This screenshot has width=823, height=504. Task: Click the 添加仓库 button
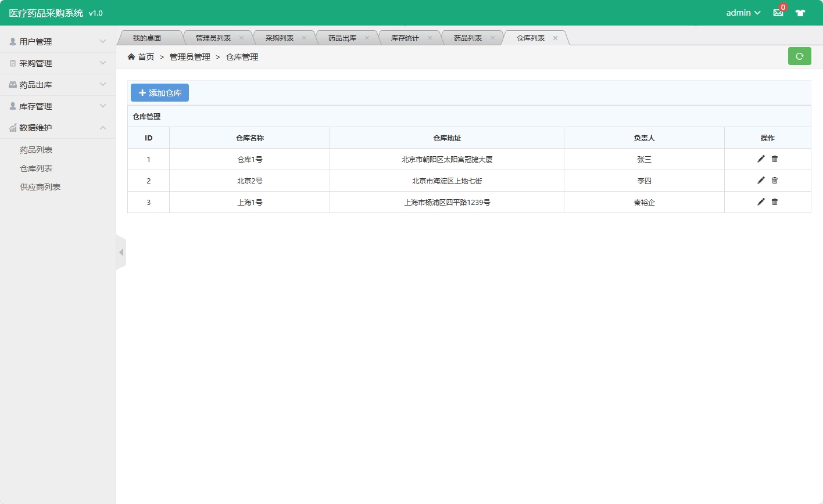click(x=159, y=92)
